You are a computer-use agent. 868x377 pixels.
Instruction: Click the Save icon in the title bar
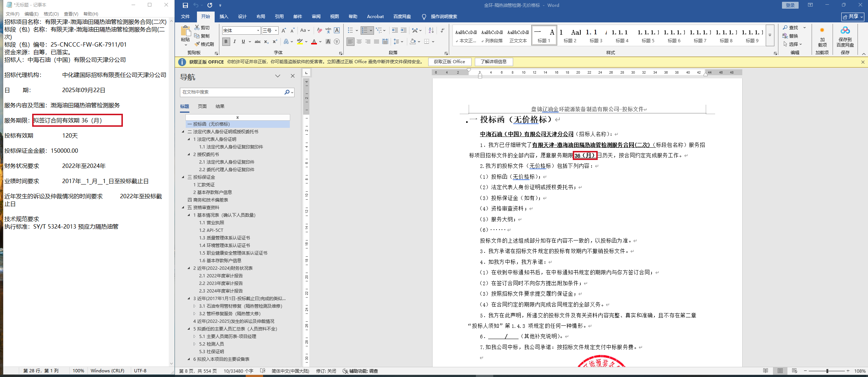185,5
